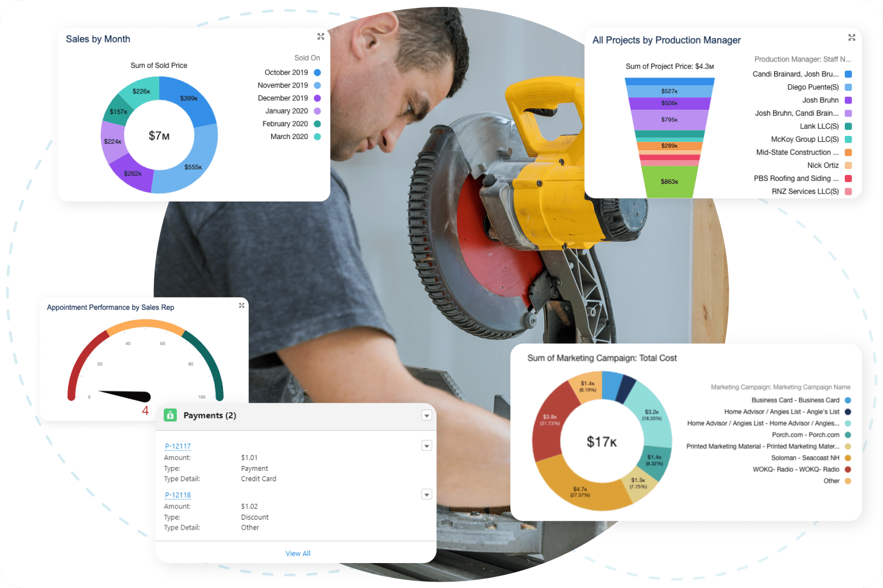Image resolution: width=883 pixels, height=588 pixels.
Task: Select December 2019 legend color dot
Action: (318, 98)
